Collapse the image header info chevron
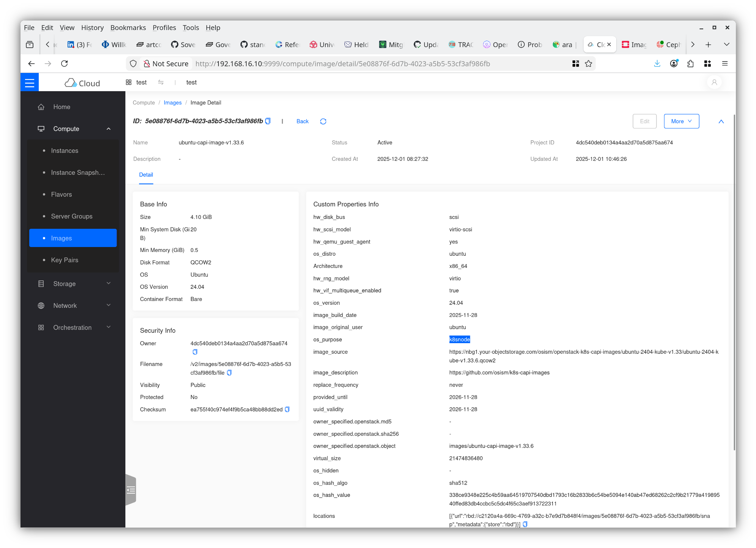Screen dimensions: 756x548 [721, 121]
